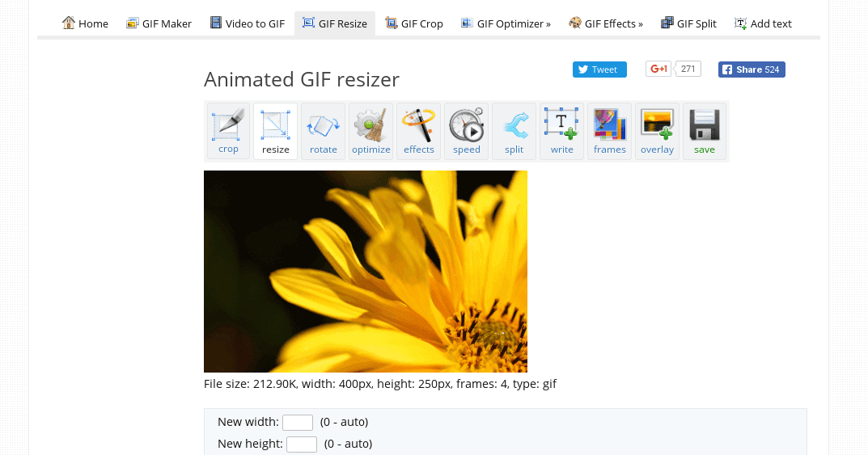Click the save floppy disk icon
This screenshot has width=868, height=455.
point(704,131)
